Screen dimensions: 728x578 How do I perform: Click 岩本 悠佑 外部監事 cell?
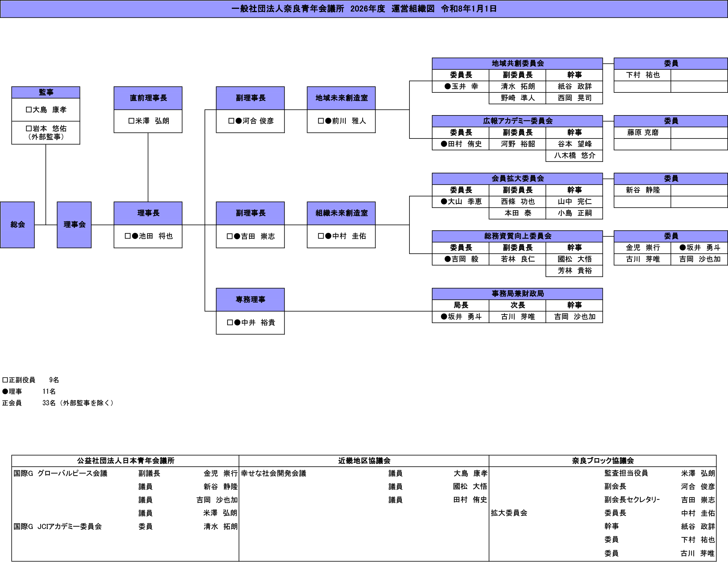(45, 132)
